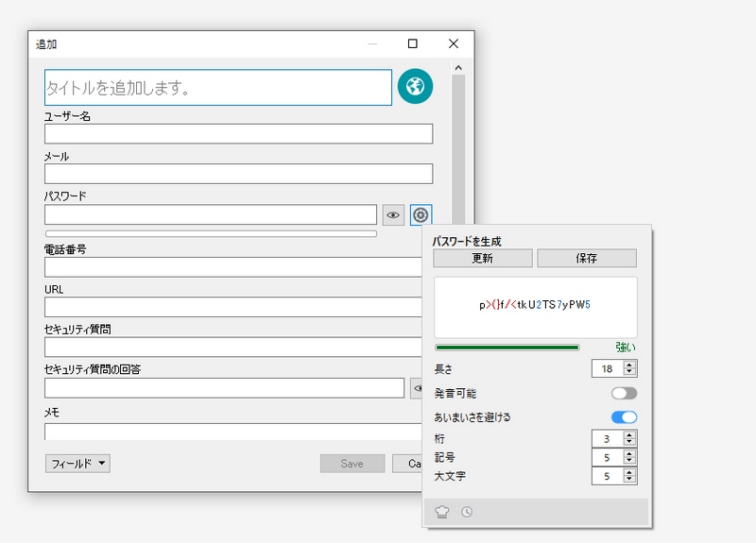The height and width of the screenshot is (543, 756).
Task: Decrease the 桁 count
Action: point(629,442)
